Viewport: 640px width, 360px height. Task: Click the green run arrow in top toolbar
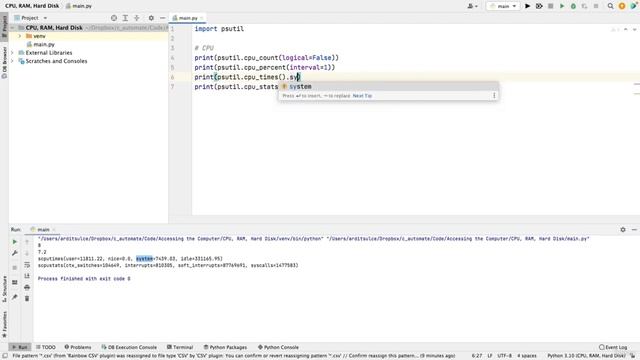pyautogui.click(x=562, y=6)
